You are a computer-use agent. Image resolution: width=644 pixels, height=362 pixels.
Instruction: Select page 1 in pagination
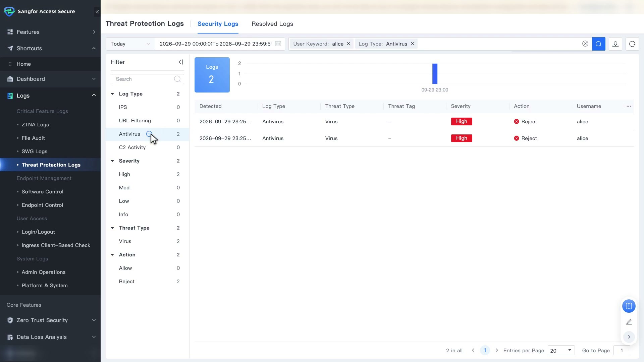[485, 350]
